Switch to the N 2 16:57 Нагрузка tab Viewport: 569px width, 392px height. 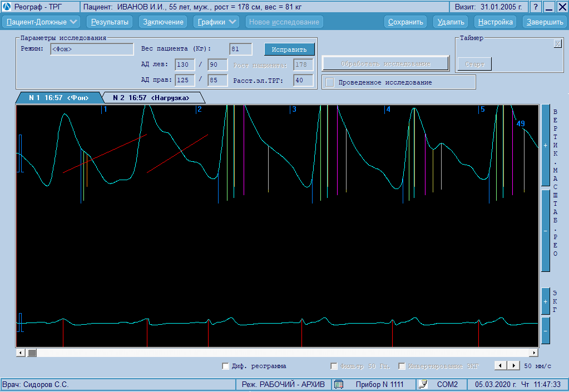pos(151,98)
